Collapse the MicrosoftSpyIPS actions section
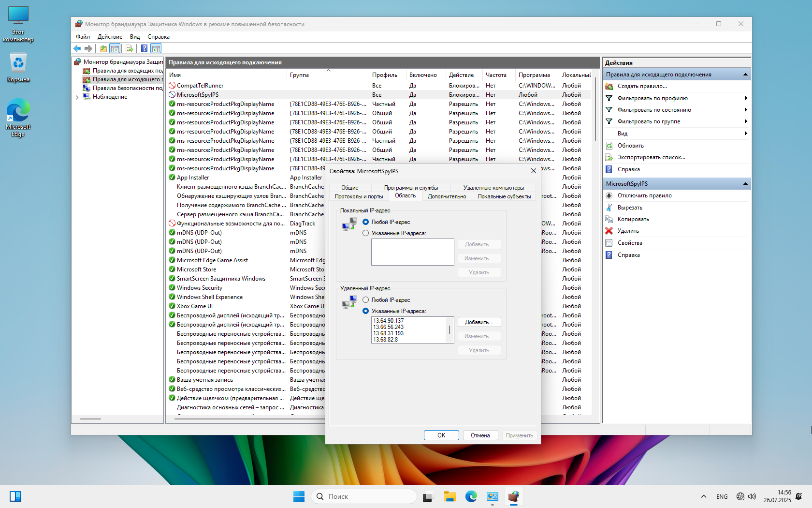The width and height of the screenshot is (812, 508). (x=745, y=184)
